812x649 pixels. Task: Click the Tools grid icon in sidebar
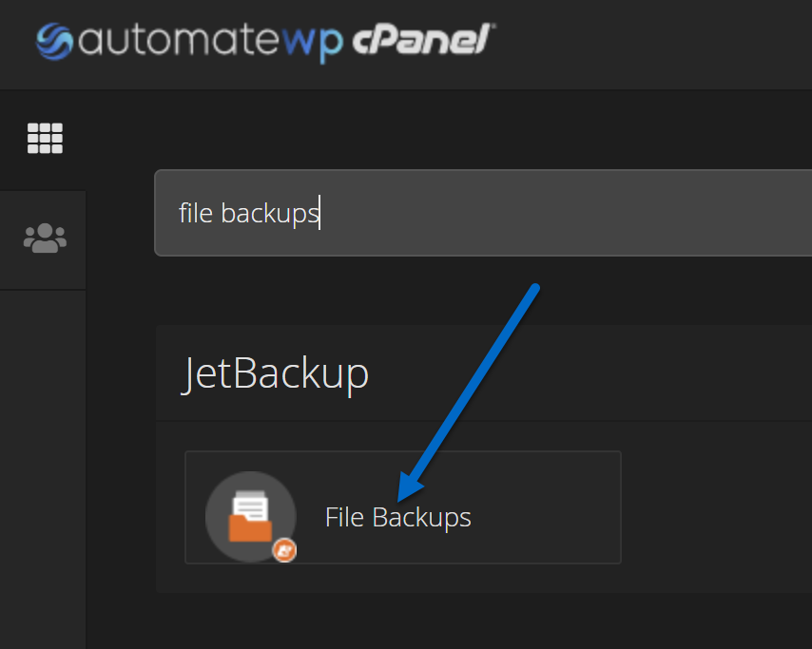click(45, 138)
